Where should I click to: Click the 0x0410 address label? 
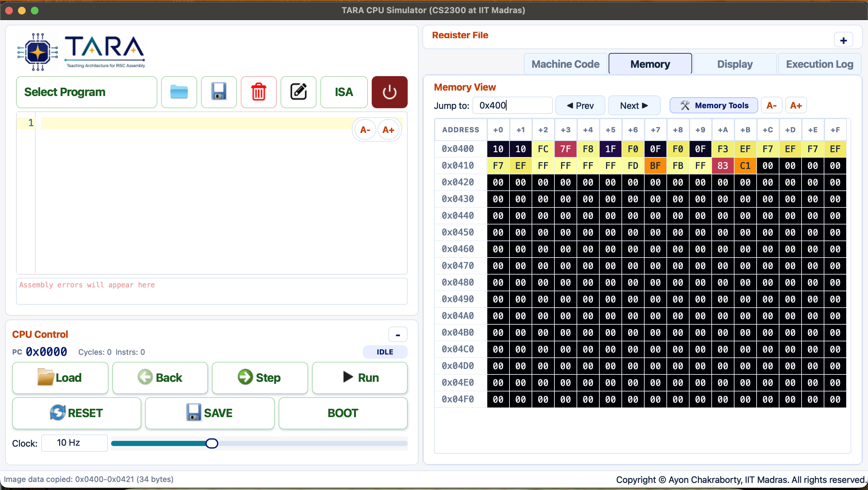(x=457, y=166)
